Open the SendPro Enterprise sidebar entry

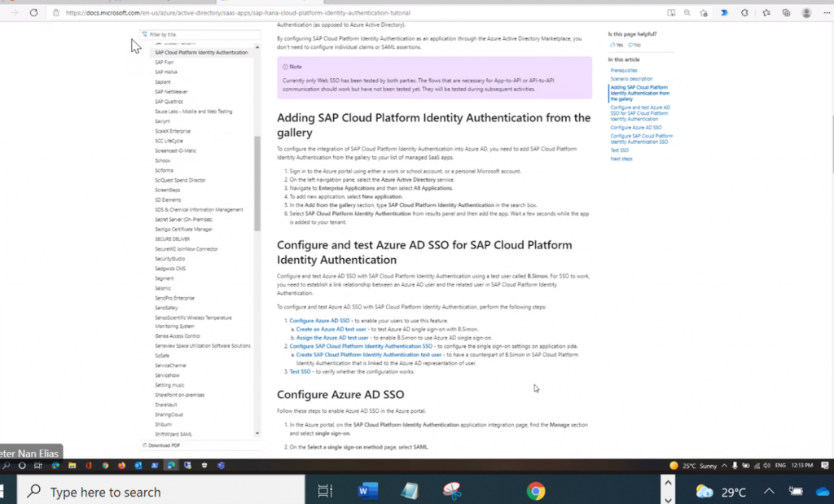pos(174,298)
